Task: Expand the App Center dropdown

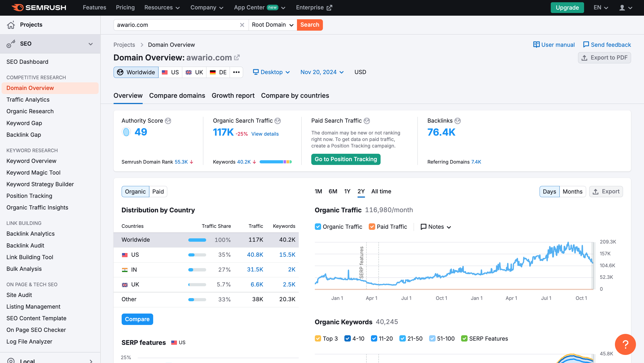Action: pos(259,8)
